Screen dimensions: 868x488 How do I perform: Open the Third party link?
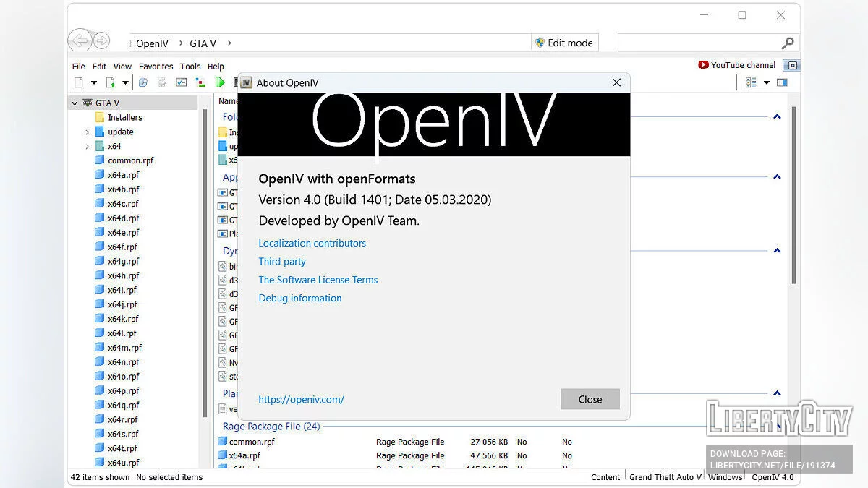click(282, 262)
